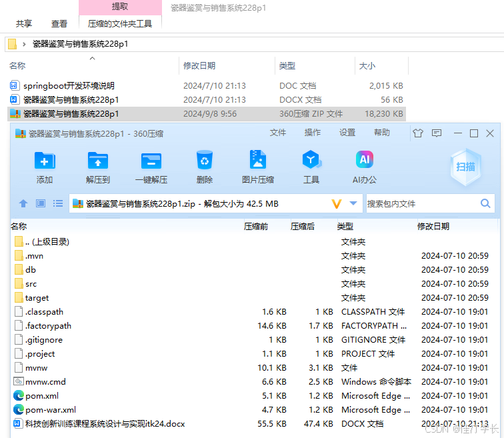504x438 pixels.
Task: Select mvnw.cmd script file
Action: 39,382
